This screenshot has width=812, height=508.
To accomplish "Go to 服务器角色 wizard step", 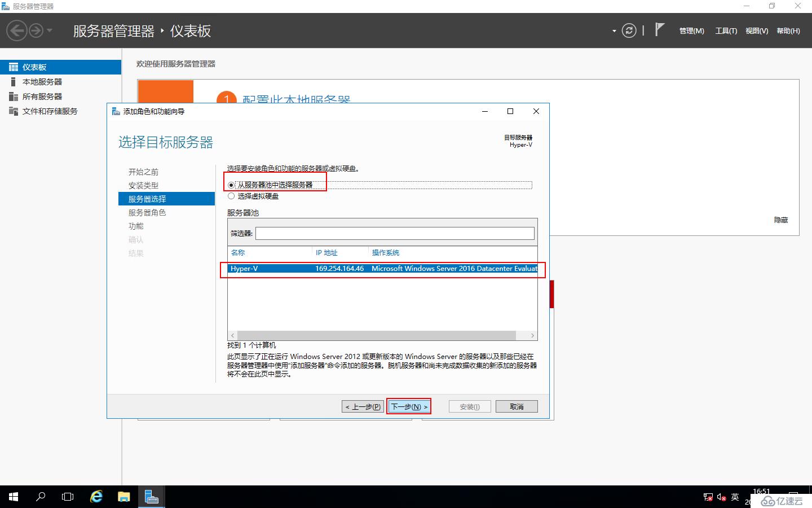I will [147, 213].
